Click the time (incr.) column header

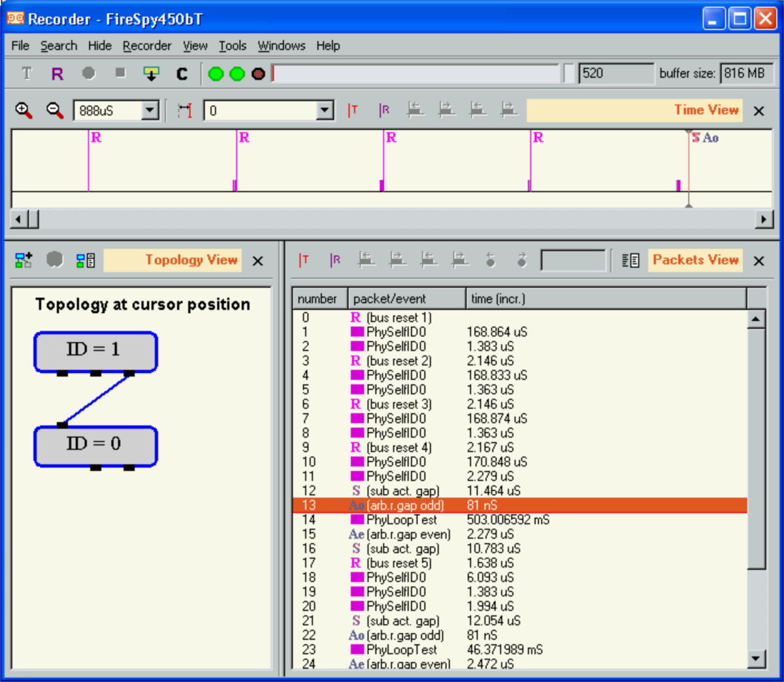pyautogui.click(x=606, y=299)
